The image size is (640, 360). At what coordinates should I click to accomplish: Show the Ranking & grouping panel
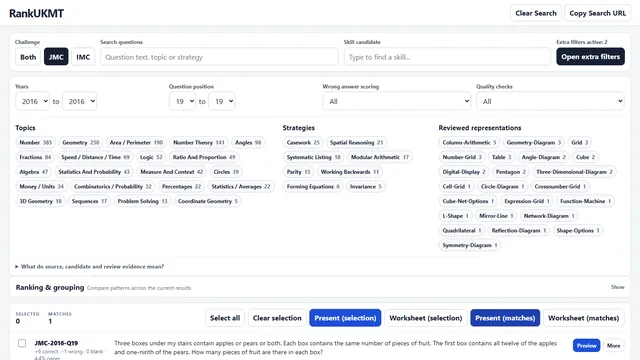coord(618,287)
